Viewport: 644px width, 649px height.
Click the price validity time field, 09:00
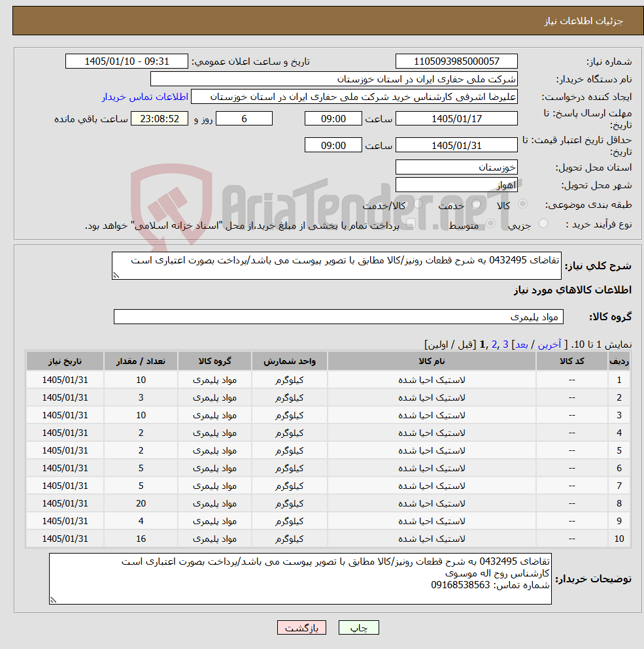[333, 145]
